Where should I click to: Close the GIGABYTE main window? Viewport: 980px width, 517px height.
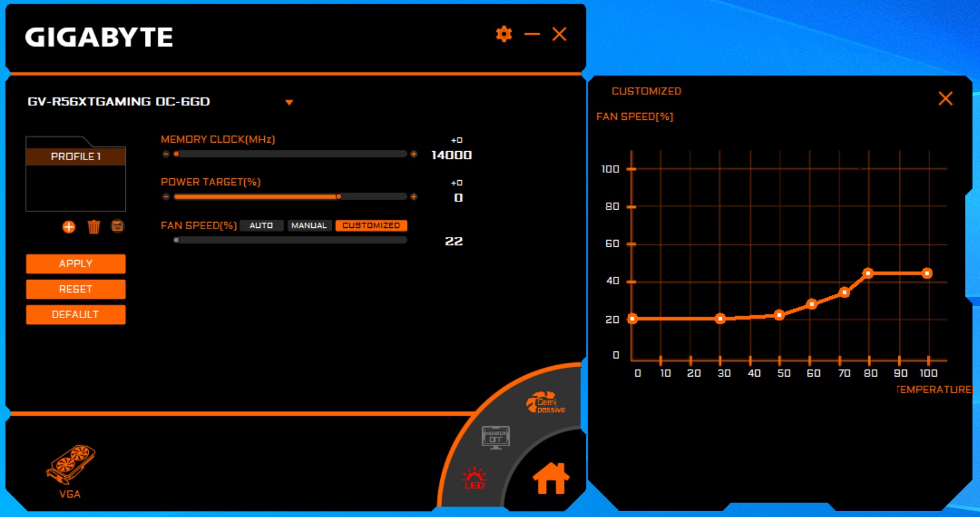point(559,34)
